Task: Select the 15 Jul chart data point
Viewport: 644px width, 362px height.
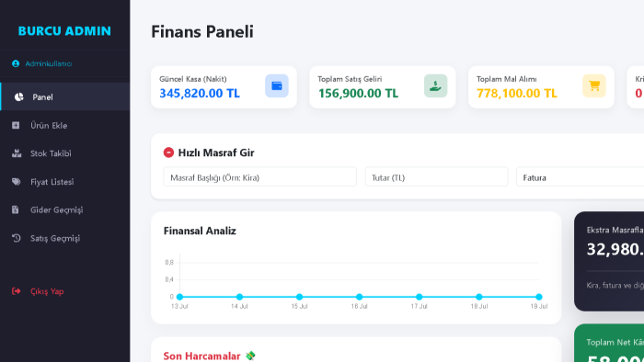Action: pos(299,297)
